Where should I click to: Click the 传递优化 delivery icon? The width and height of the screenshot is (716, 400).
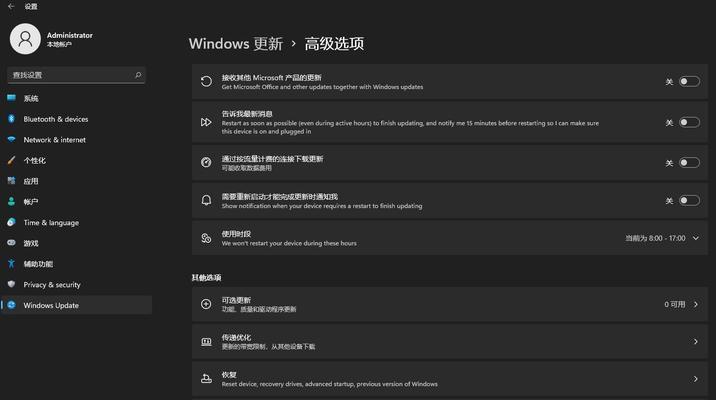pyautogui.click(x=206, y=342)
